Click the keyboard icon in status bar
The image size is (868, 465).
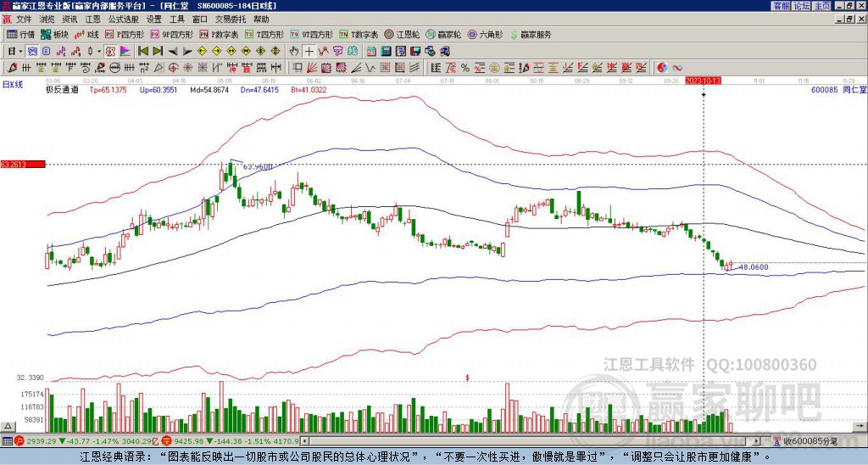click(x=7, y=441)
